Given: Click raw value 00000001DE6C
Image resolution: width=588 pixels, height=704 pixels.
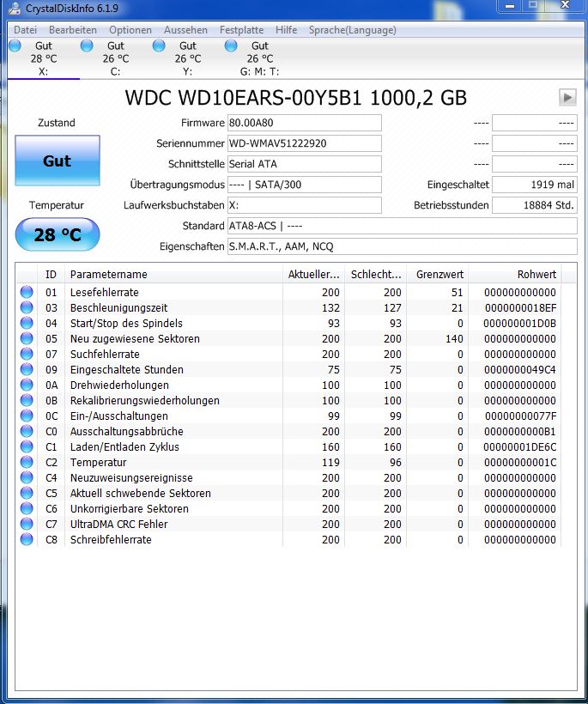Looking at the screenshot, I should 520,446.
